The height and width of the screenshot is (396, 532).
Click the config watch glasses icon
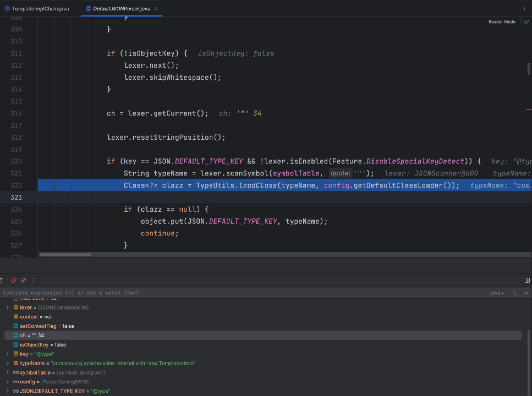tap(16, 382)
